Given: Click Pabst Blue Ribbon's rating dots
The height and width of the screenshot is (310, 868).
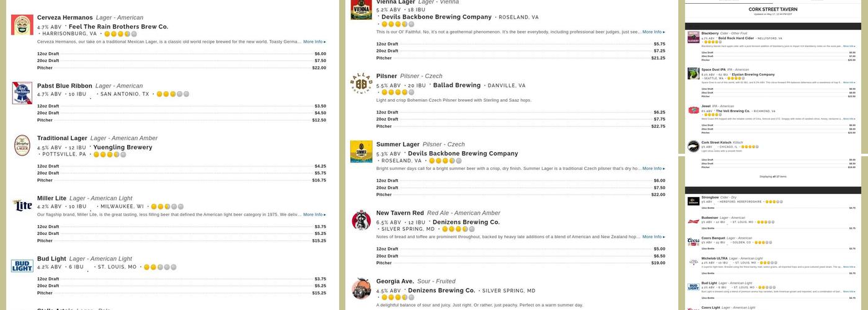Looking at the screenshot, I should tap(172, 94).
